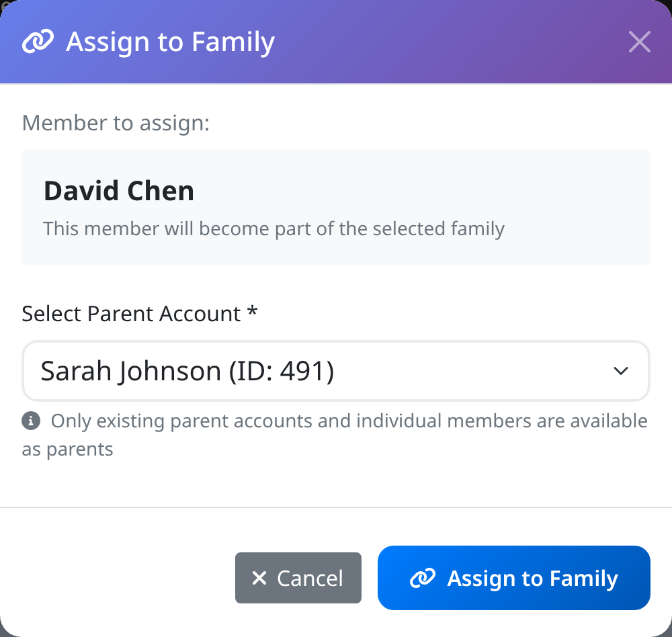Image resolution: width=672 pixels, height=637 pixels.
Task: Click 'This member will become part' description text
Action: click(274, 229)
